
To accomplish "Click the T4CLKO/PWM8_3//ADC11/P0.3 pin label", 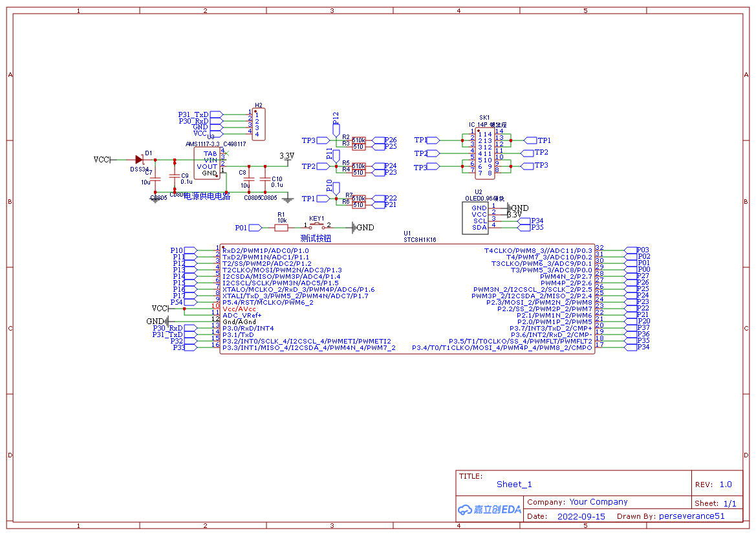I will coord(538,250).
